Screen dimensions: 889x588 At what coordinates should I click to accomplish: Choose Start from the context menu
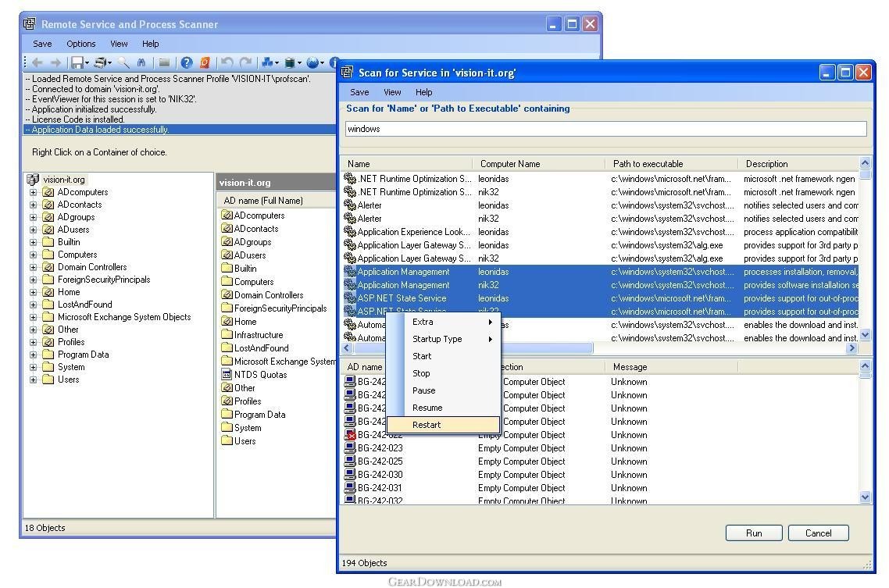tap(444, 356)
